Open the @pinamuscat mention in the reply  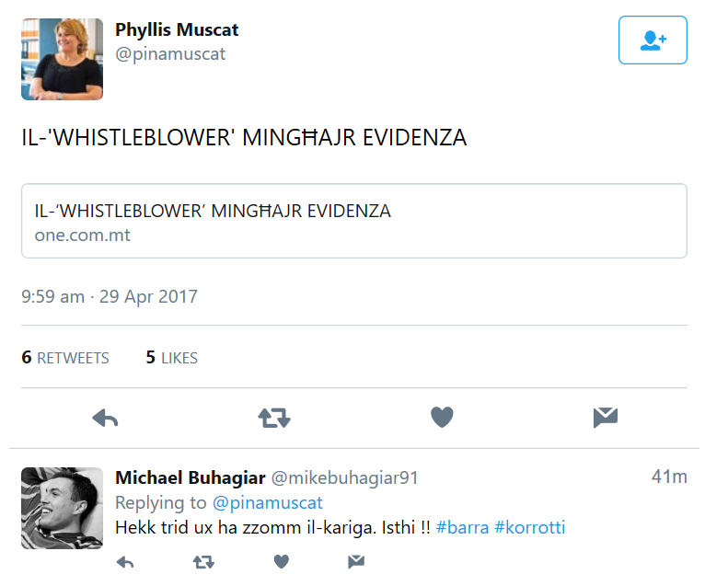click(x=268, y=503)
